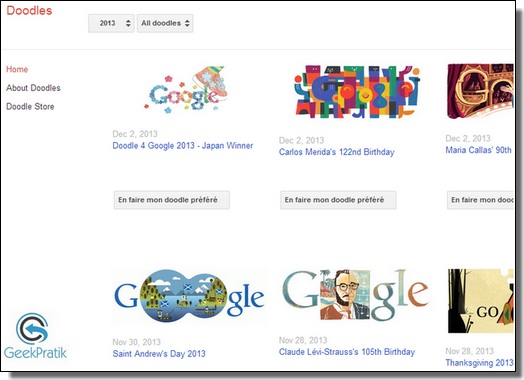Image resolution: width=524 pixels, height=380 pixels.
Task: Click the Maria Callas opera doodle image
Action: [x=480, y=91]
